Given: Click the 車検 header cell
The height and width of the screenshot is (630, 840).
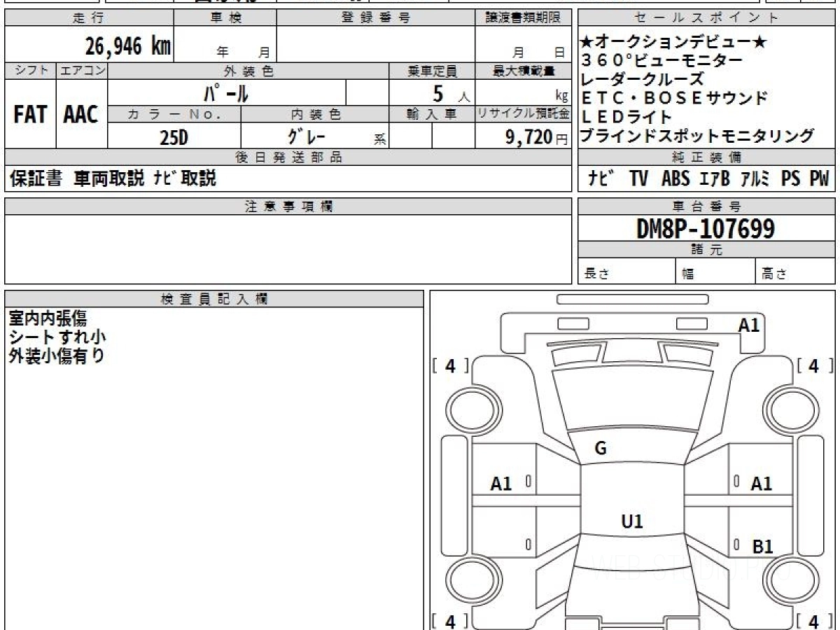Looking at the screenshot, I should [225, 18].
